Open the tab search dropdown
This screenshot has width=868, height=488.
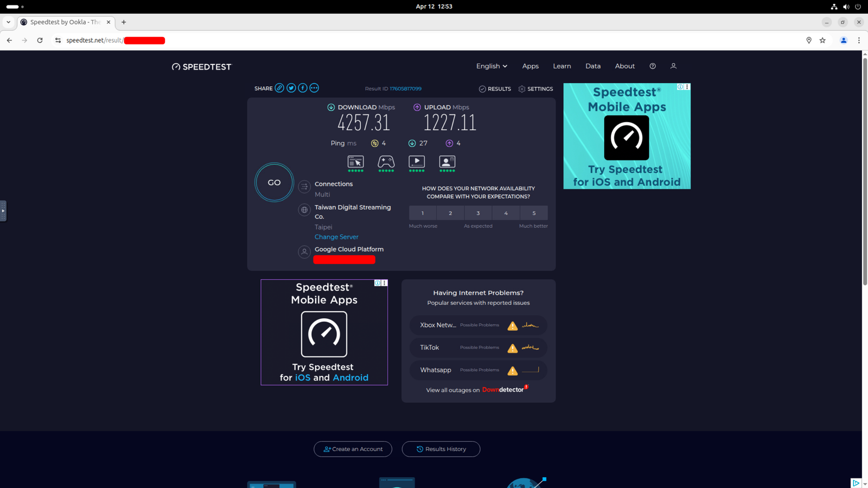(8, 22)
